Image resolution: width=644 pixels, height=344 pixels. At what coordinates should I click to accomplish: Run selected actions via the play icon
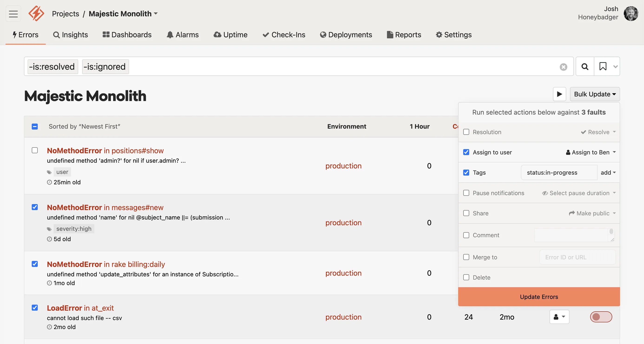[559, 94]
